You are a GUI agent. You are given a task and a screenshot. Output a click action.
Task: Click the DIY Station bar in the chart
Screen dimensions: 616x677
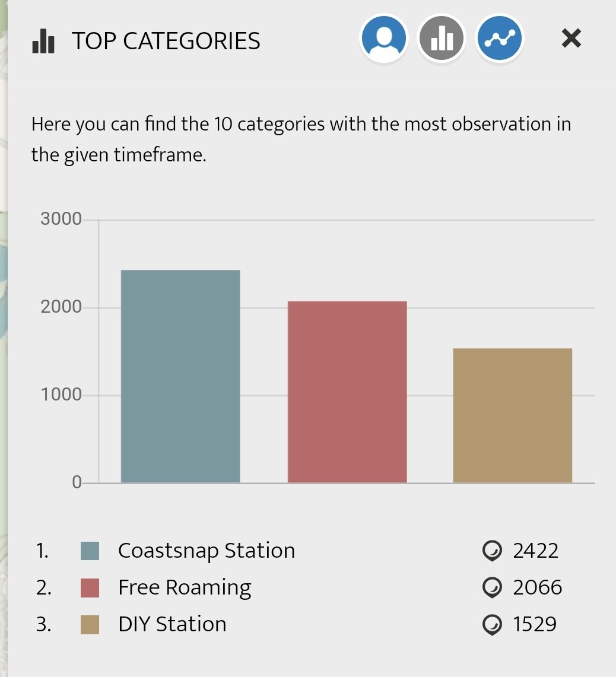[x=513, y=415]
